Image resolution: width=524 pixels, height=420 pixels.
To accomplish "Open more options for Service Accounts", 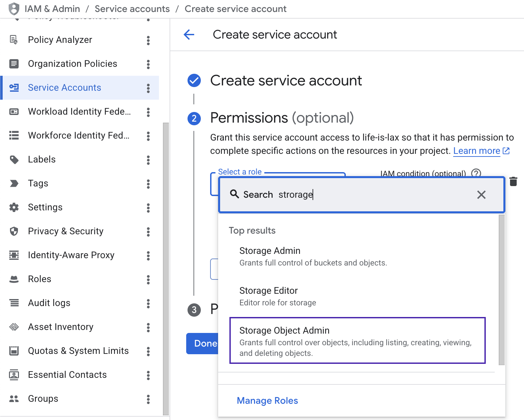I will pos(148,88).
